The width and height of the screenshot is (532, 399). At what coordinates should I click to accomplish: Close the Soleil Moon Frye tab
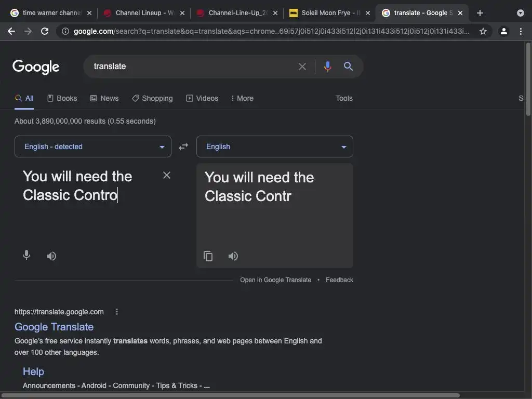point(368,13)
